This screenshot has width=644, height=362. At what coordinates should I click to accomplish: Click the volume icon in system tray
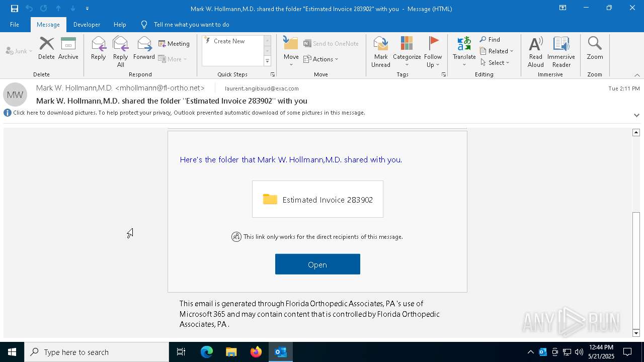[x=579, y=352]
